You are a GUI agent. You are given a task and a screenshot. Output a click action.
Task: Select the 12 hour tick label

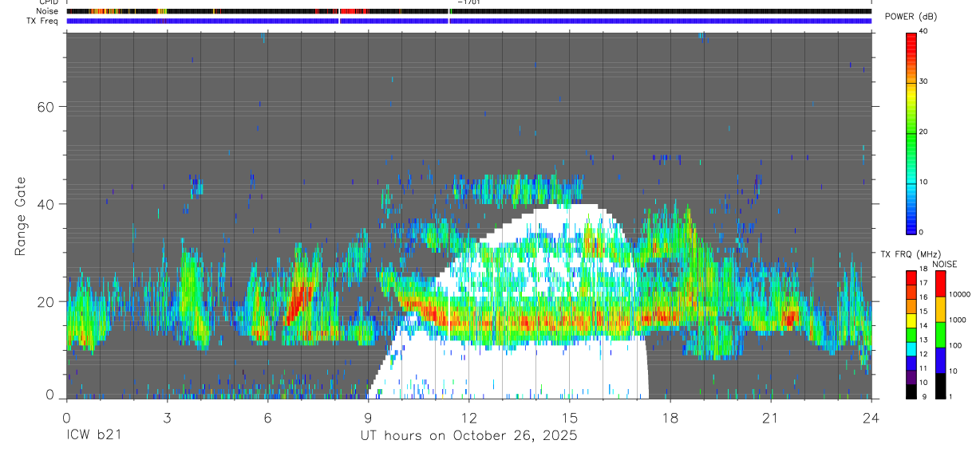point(468,418)
